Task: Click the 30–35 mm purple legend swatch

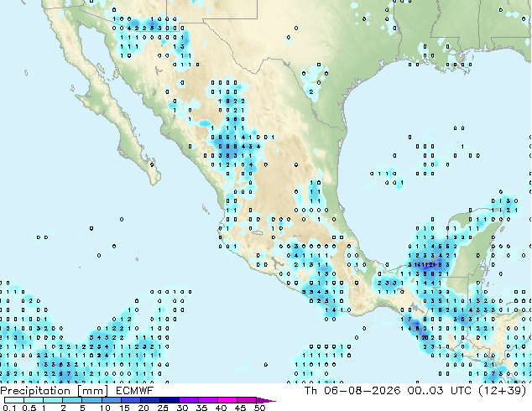Action: point(189,400)
